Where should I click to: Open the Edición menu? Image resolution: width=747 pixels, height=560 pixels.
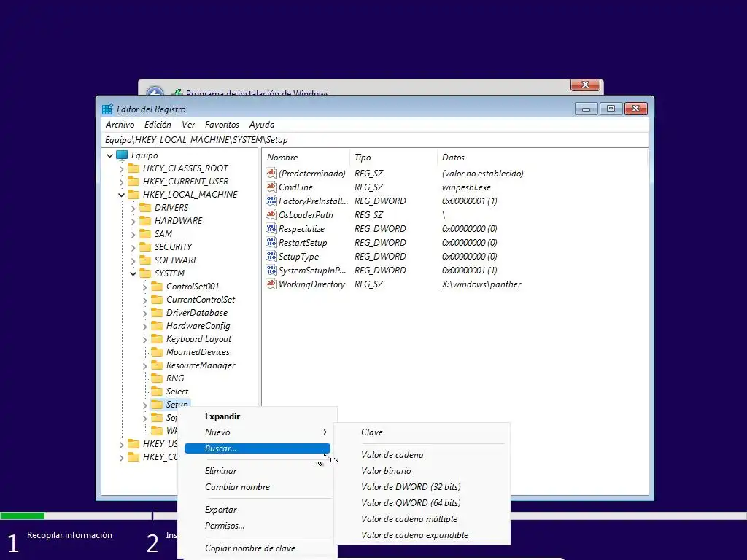coord(158,124)
